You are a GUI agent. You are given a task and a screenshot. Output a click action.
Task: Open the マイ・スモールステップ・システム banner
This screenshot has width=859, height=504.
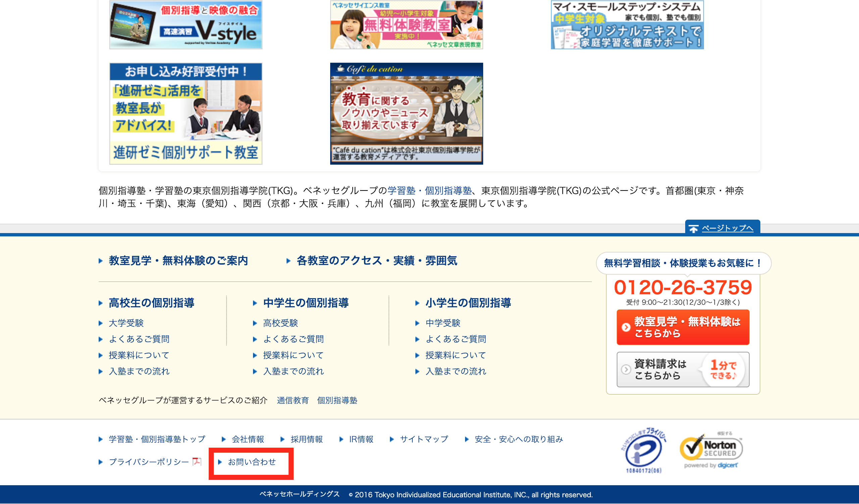[627, 24]
